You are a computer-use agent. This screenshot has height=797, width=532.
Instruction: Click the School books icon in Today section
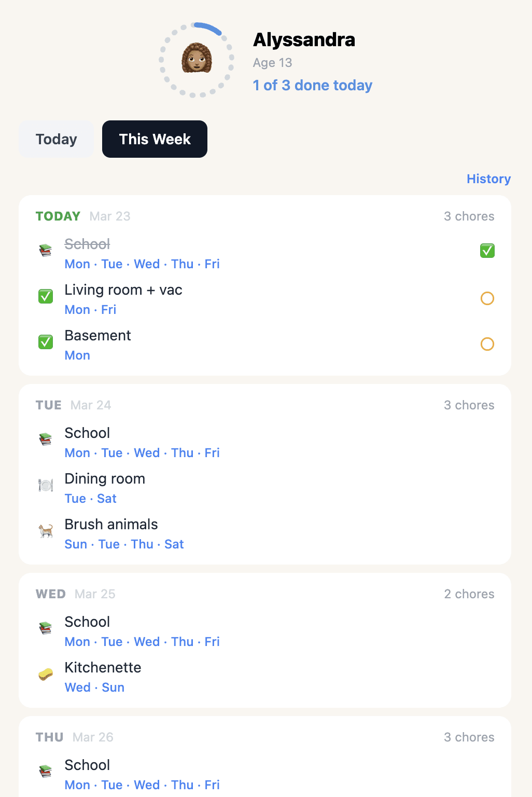point(46,251)
